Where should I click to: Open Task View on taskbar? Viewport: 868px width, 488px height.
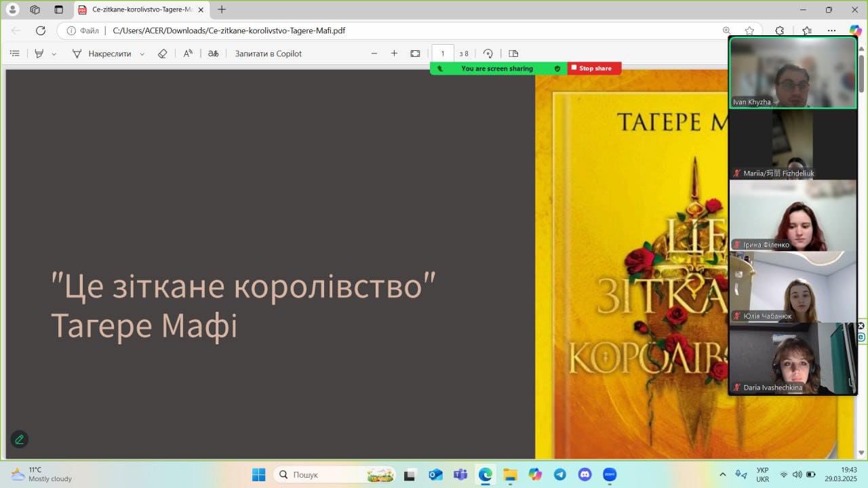[x=410, y=474]
